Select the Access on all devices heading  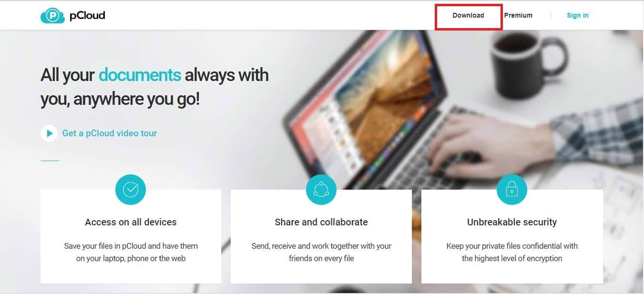131,222
